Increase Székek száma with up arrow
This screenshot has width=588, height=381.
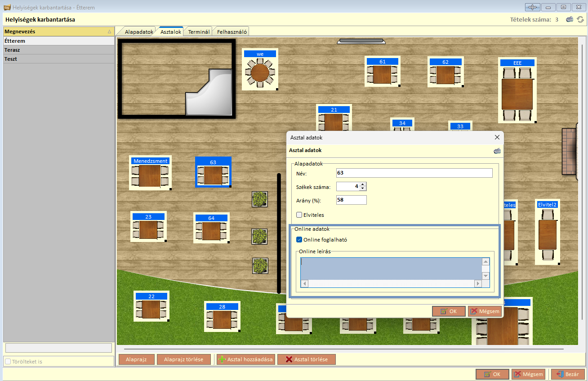[x=363, y=184]
